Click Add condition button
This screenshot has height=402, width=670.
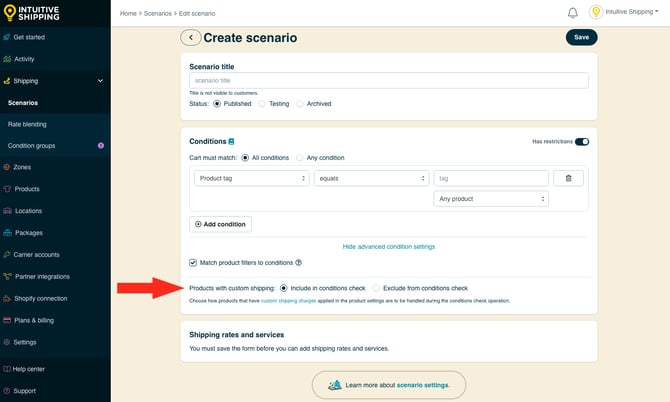coord(220,224)
